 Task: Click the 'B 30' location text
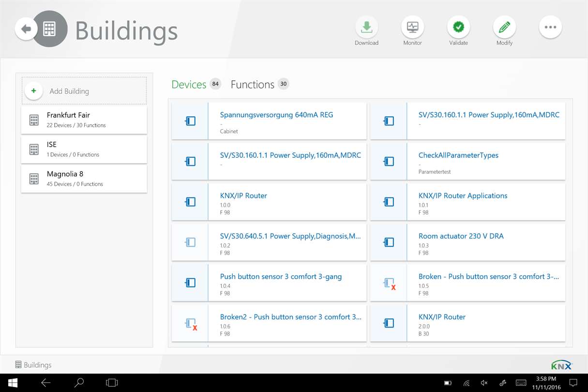[423, 333]
